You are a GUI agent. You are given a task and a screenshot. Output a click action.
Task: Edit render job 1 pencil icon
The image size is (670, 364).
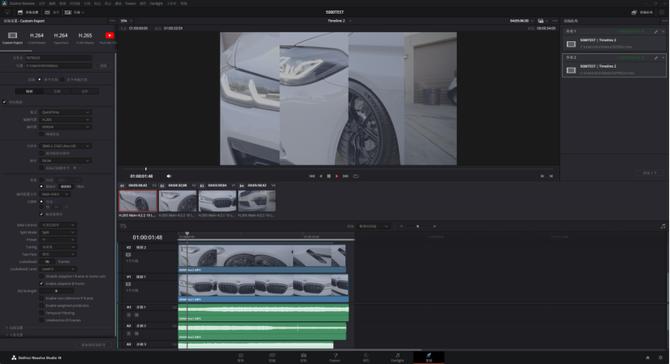tap(656, 32)
